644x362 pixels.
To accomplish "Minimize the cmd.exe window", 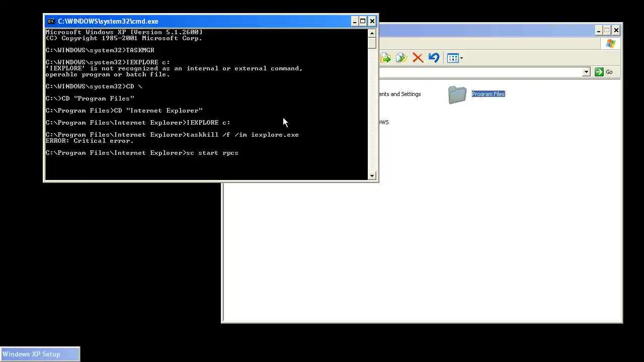I will [x=354, y=21].
